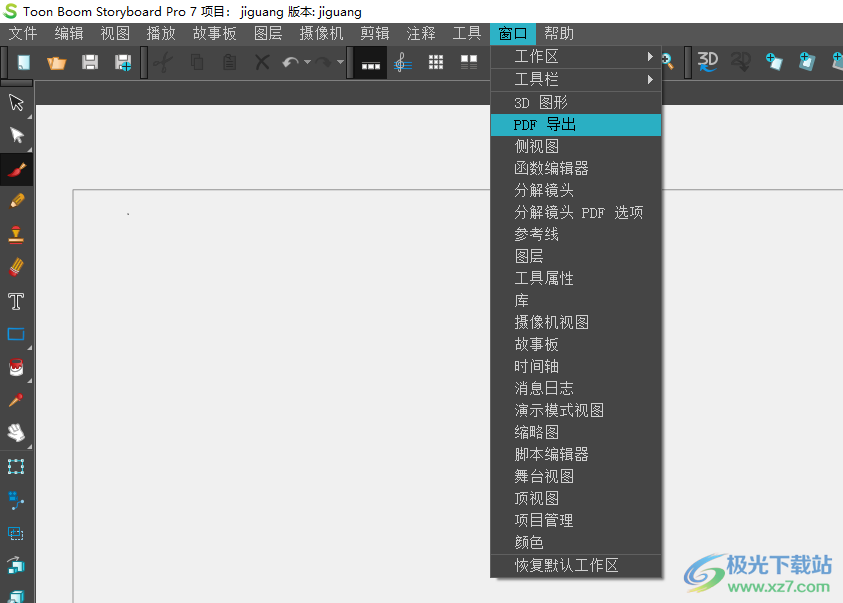Select the Rectangle shape tool
This screenshot has height=603, width=843.
coord(16,334)
